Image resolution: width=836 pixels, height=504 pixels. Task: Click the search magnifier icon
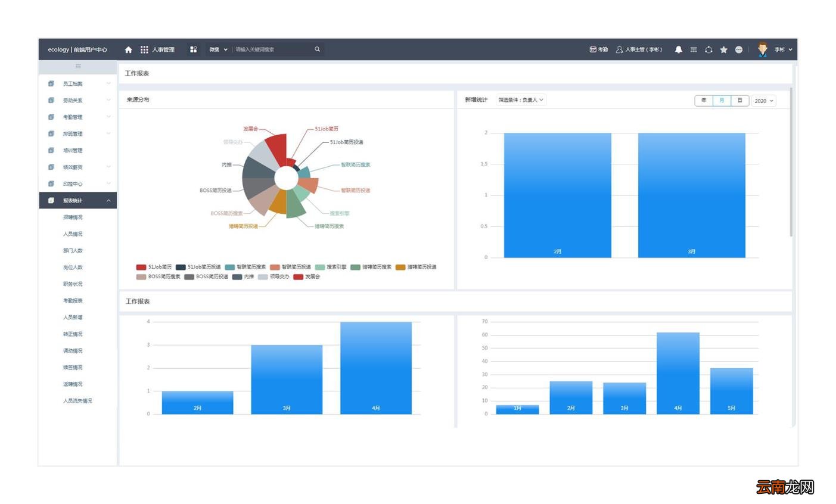point(317,49)
